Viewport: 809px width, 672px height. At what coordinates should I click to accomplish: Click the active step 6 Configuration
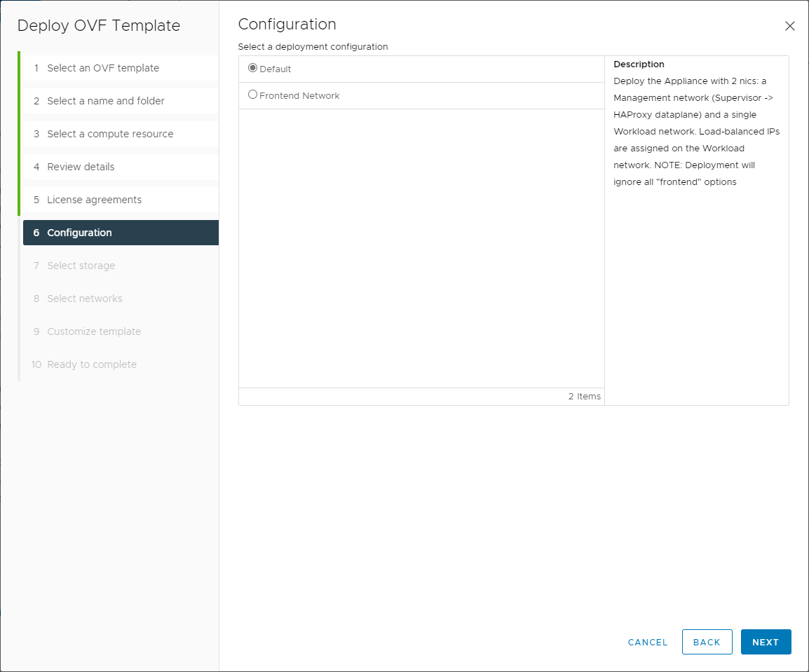pos(79,233)
